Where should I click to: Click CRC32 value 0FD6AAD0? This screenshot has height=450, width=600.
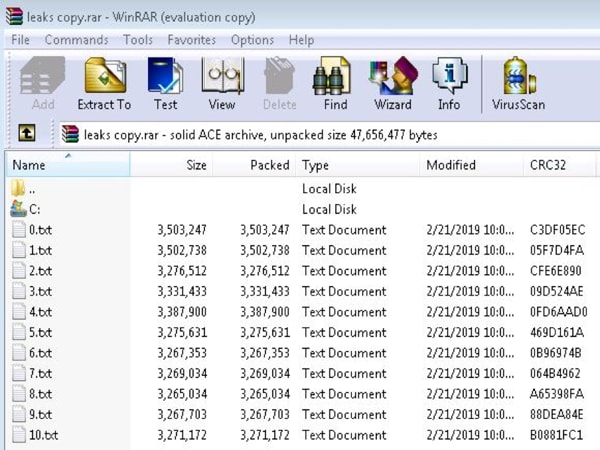click(559, 312)
